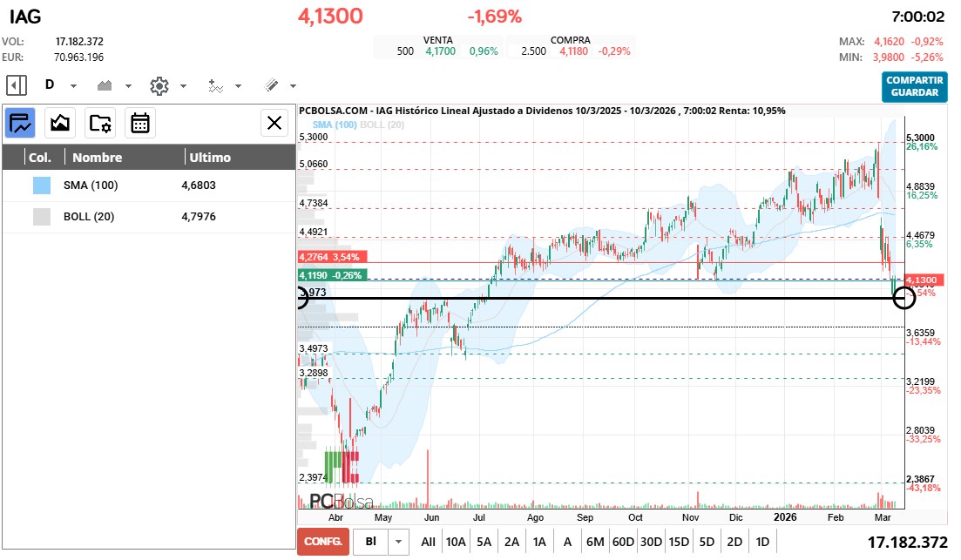Click the folder-with-gear saved setups icon

(99, 123)
